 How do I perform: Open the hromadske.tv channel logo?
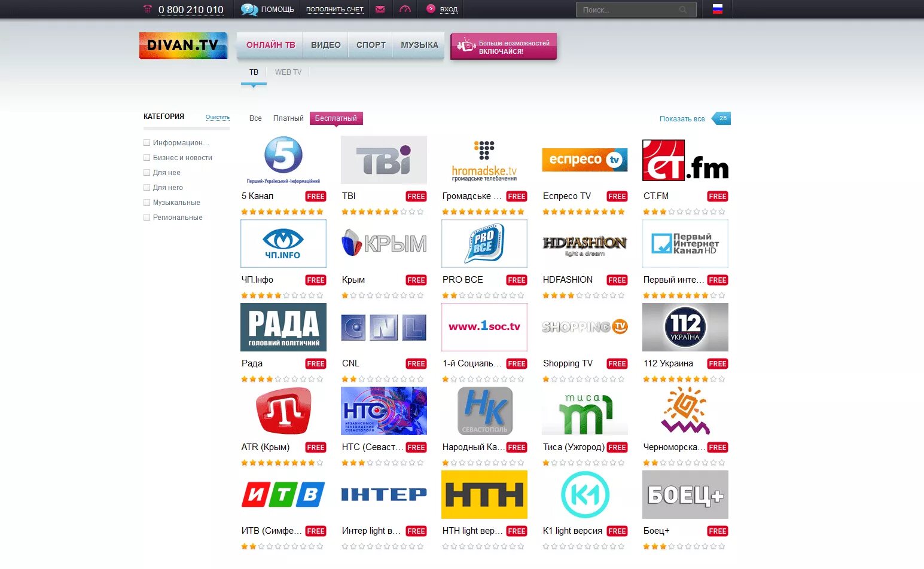(484, 160)
